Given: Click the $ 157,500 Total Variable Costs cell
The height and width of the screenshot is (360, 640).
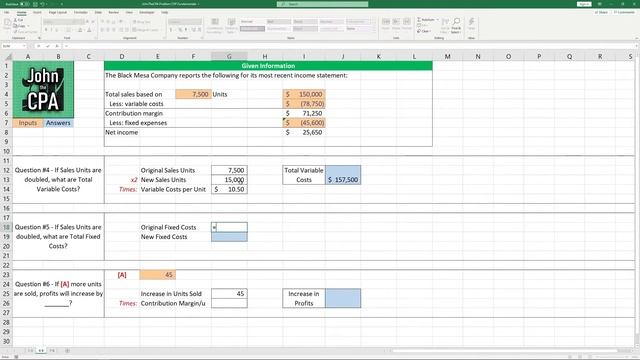Looking at the screenshot, I should click(x=343, y=175).
